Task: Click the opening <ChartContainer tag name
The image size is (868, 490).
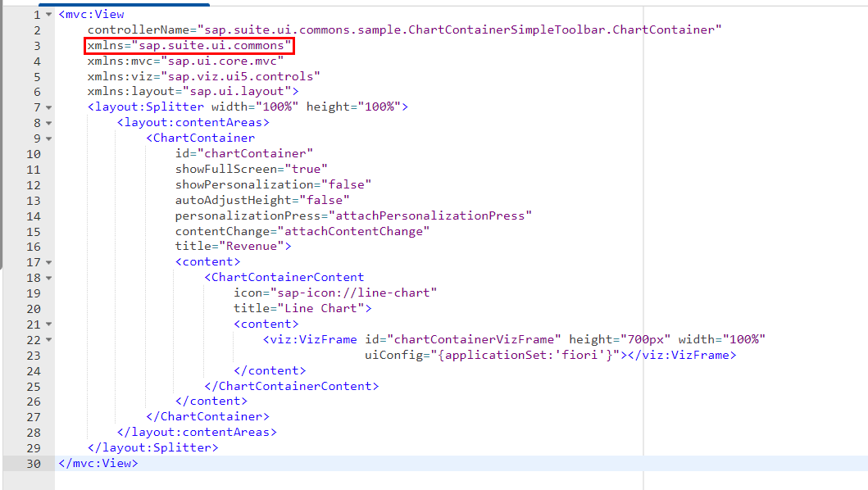Action: pyautogui.click(x=200, y=138)
